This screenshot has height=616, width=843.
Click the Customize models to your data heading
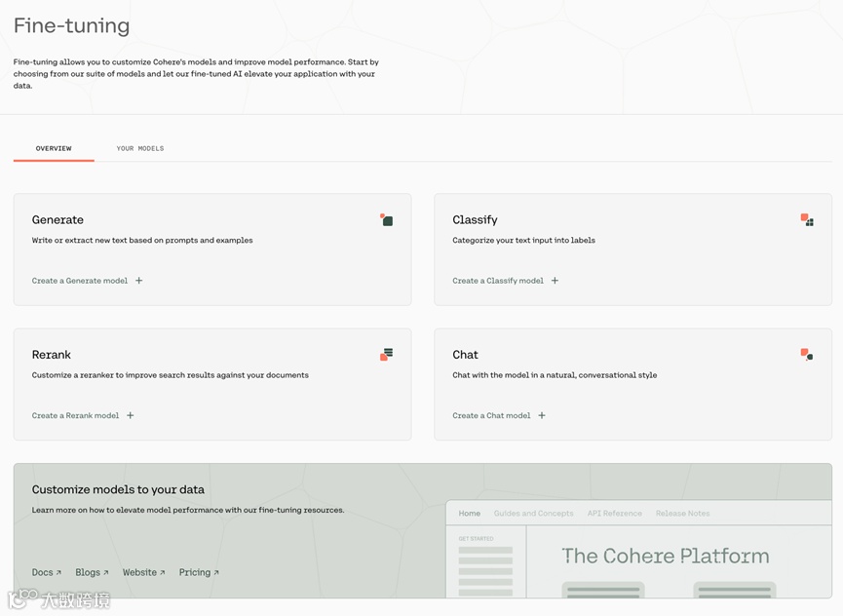118,490
